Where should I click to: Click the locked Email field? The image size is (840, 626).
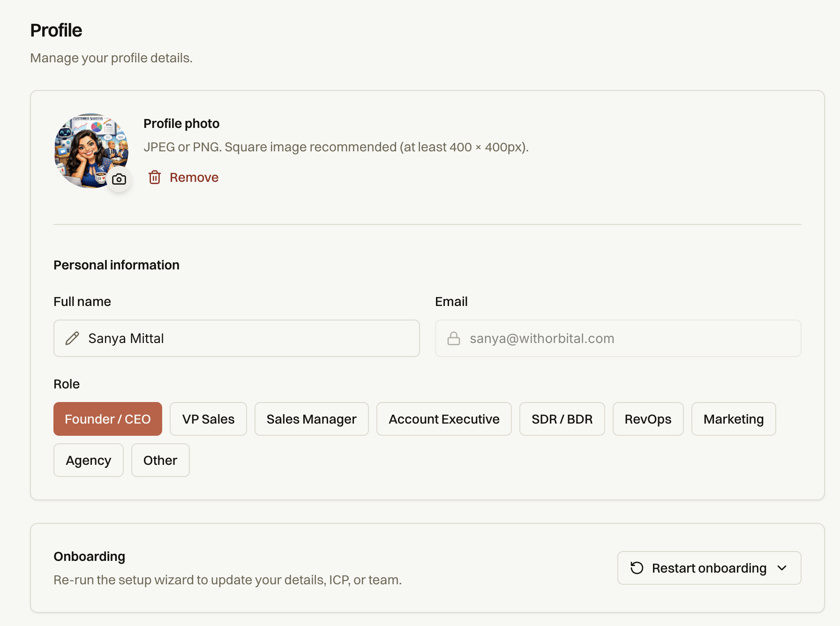pyautogui.click(x=618, y=338)
